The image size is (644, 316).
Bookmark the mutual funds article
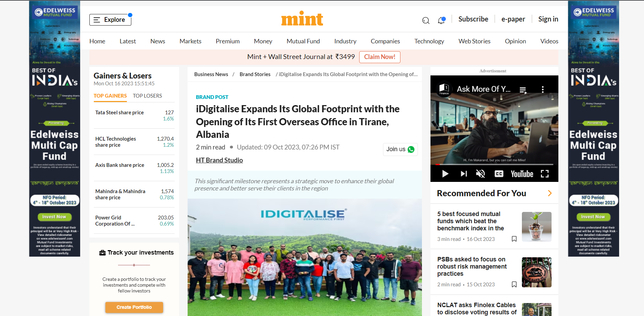tap(514, 239)
